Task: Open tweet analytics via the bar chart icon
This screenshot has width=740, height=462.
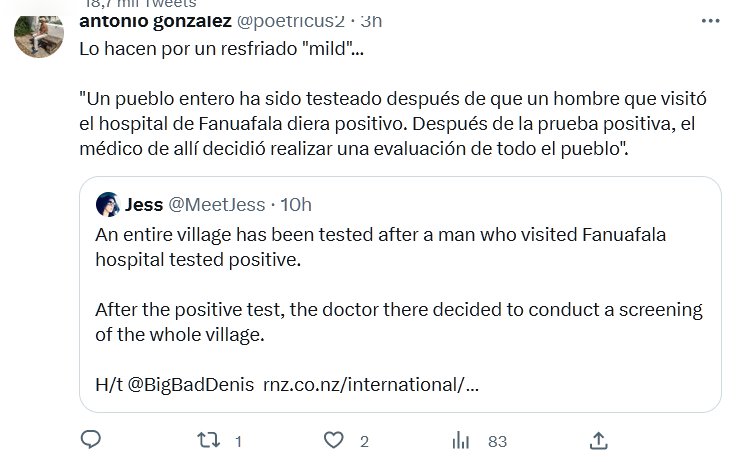Action: (462, 440)
